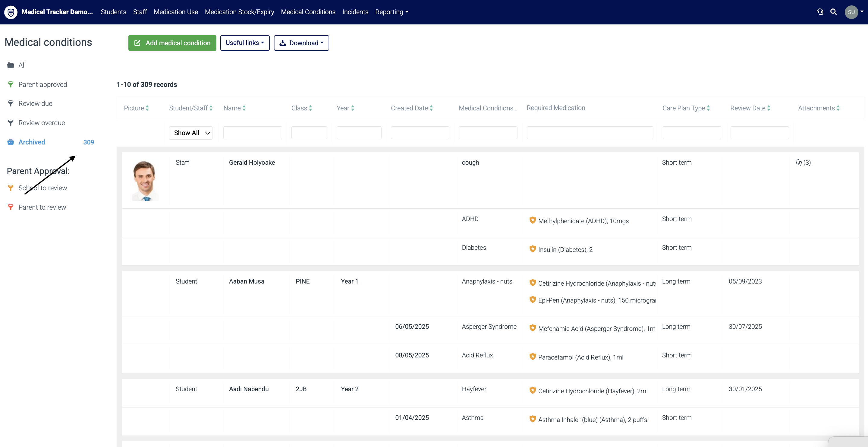Select Parent to review filter

click(42, 207)
